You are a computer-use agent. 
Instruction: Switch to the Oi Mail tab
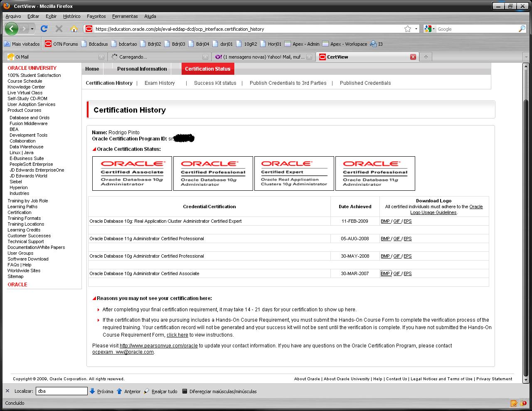[x=55, y=57]
